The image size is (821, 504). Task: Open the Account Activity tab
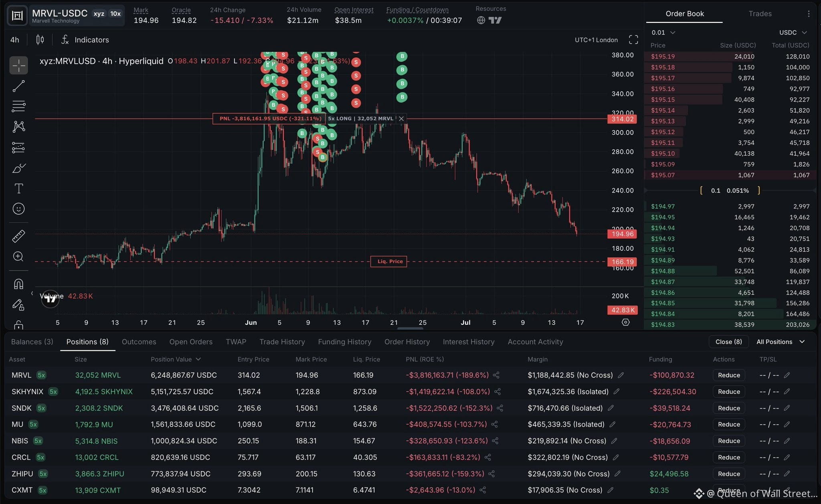535,342
